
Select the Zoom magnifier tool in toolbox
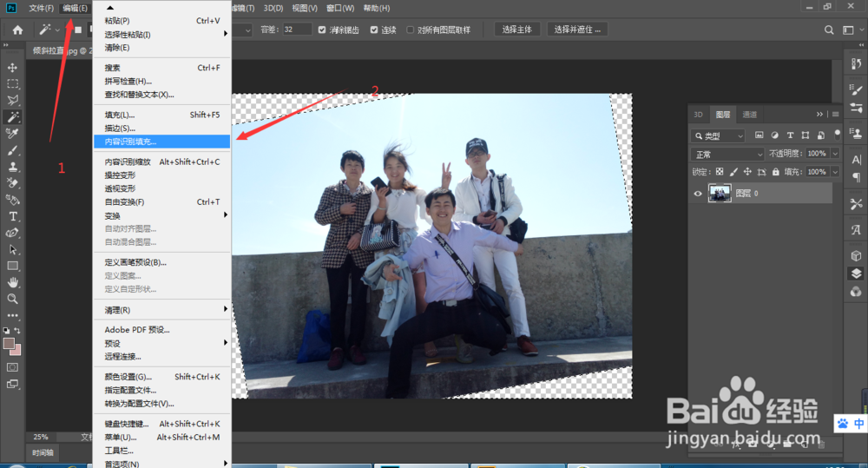tap(12, 299)
